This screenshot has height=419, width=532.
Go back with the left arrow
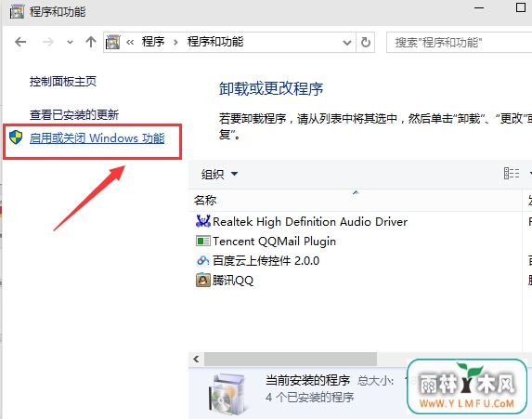20,42
